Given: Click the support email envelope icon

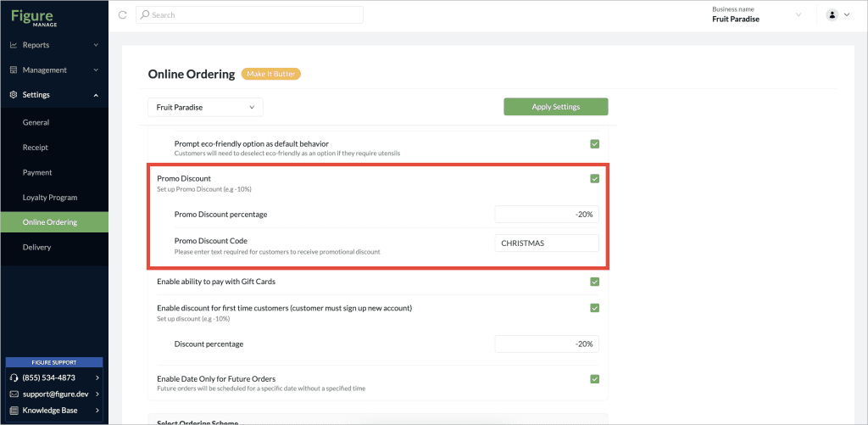Looking at the screenshot, I should coord(14,394).
